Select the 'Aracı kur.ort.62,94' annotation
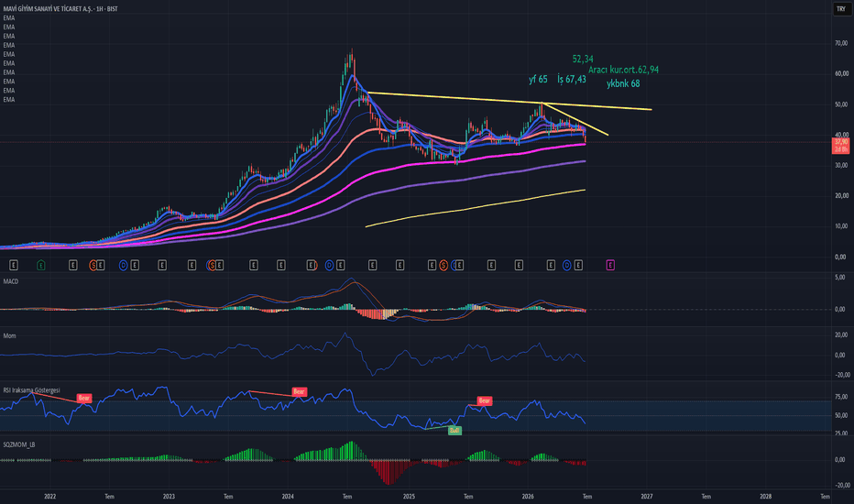This screenshot has width=854, height=504. coord(623,70)
